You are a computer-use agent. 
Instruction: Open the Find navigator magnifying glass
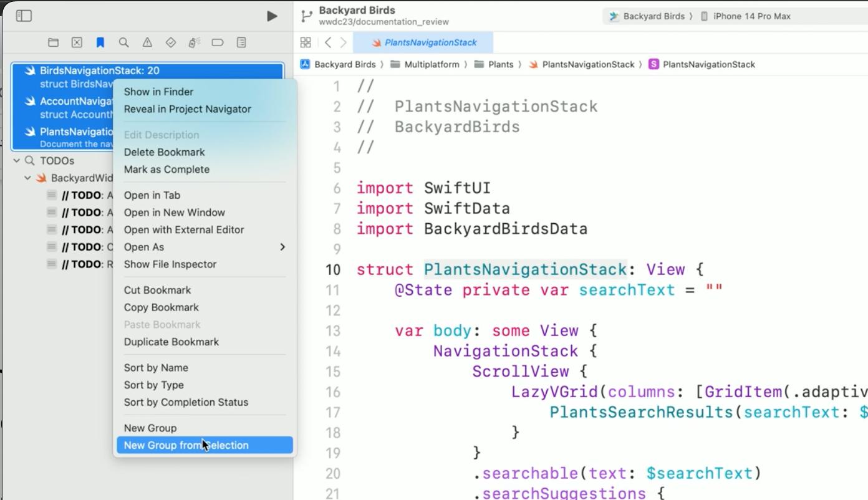pos(123,42)
